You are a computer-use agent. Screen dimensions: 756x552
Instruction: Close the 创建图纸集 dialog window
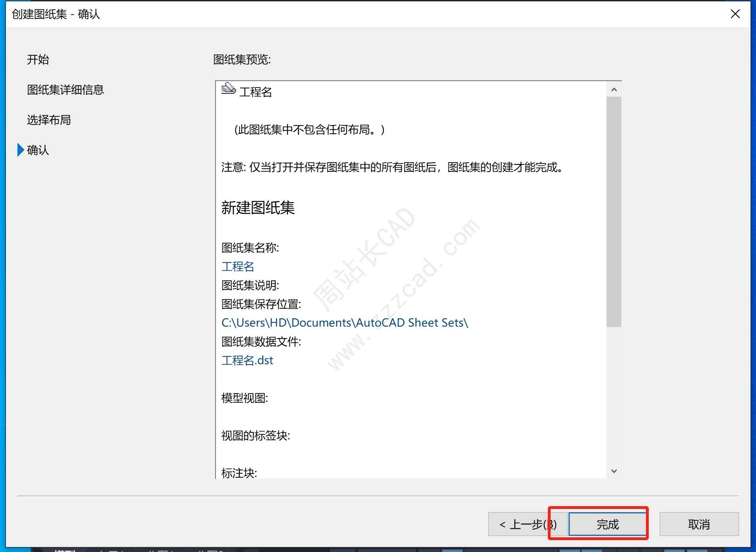coord(735,14)
